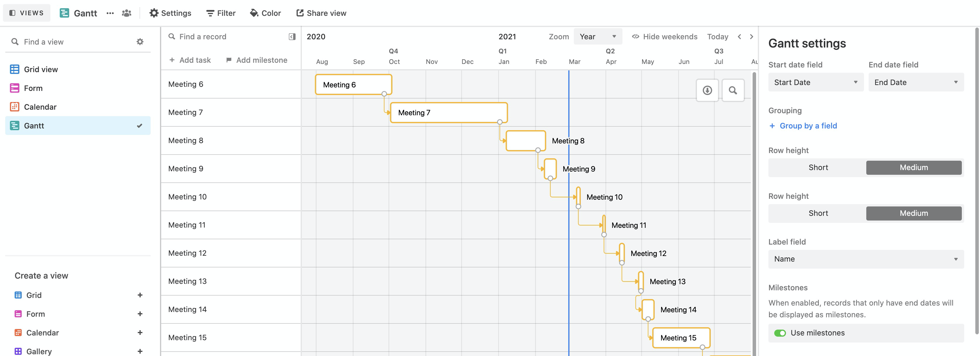Set second Row height to Short
The width and height of the screenshot is (980, 356).
click(818, 213)
